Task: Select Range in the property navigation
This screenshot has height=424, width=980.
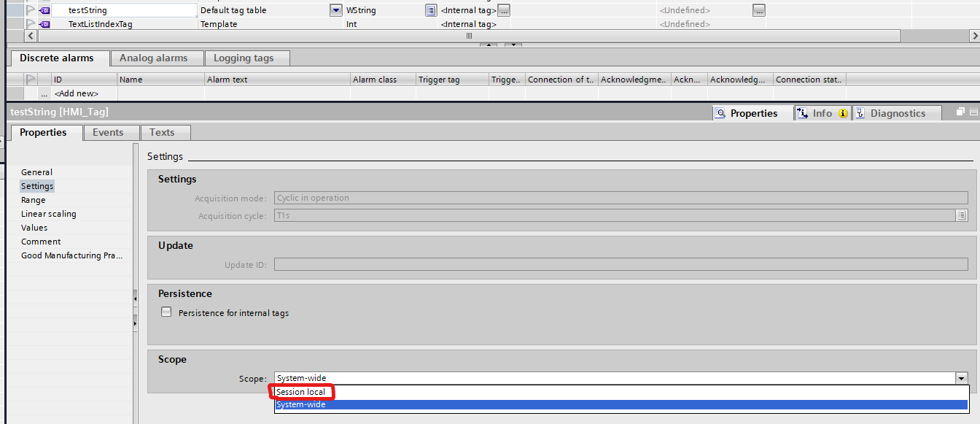Action: click(x=34, y=200)
